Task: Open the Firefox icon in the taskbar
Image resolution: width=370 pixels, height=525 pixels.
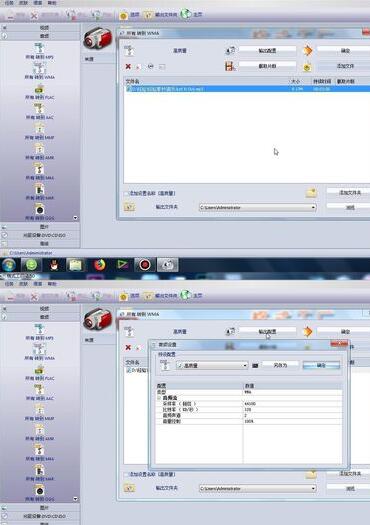Action: point(99,265)
